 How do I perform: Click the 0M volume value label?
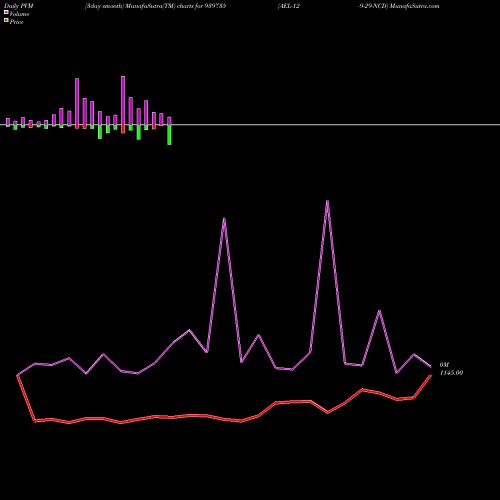coord(444,365)
